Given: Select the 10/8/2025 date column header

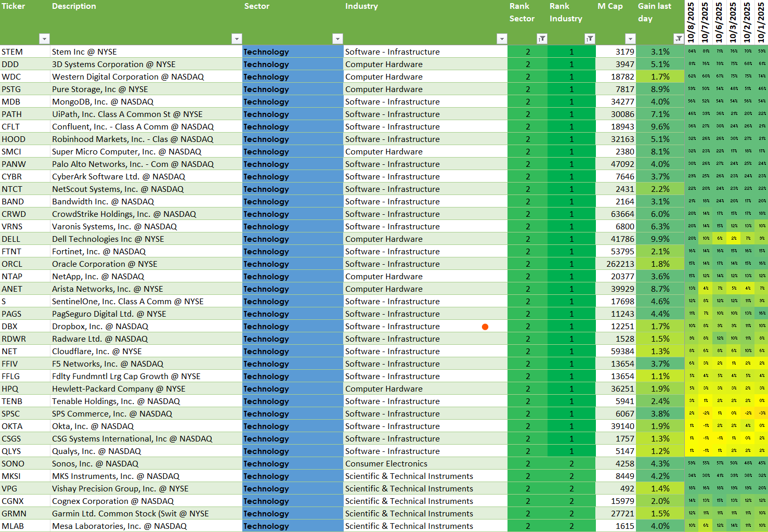Looking at the screenshot, I should [x=691, y=22].
